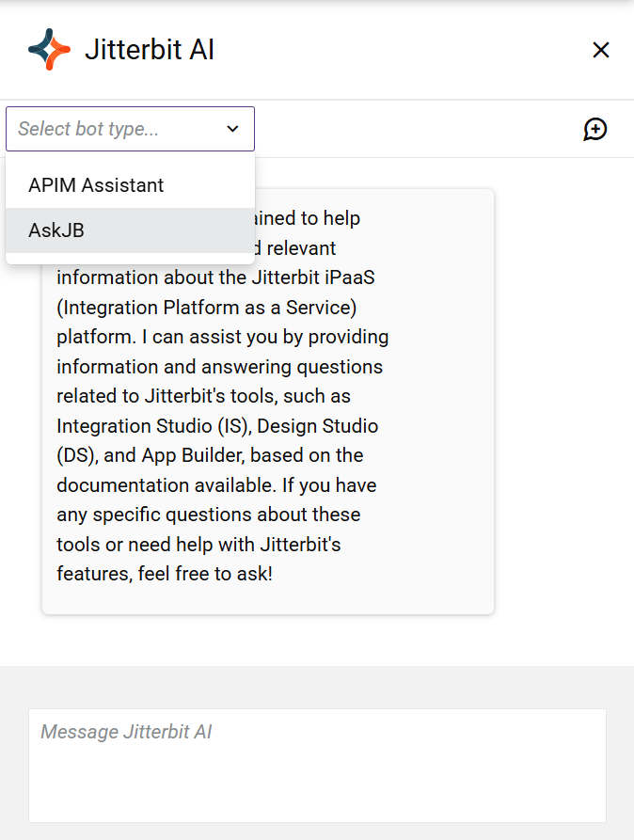Click the bot type dropdown chevron
Screen dimensions: 634x840
[232, 129]
